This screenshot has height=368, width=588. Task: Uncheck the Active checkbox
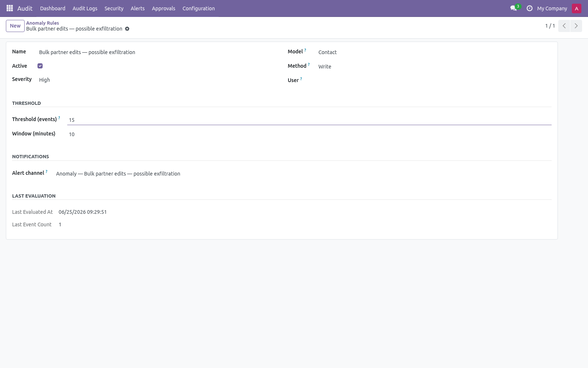click(40, 66)
